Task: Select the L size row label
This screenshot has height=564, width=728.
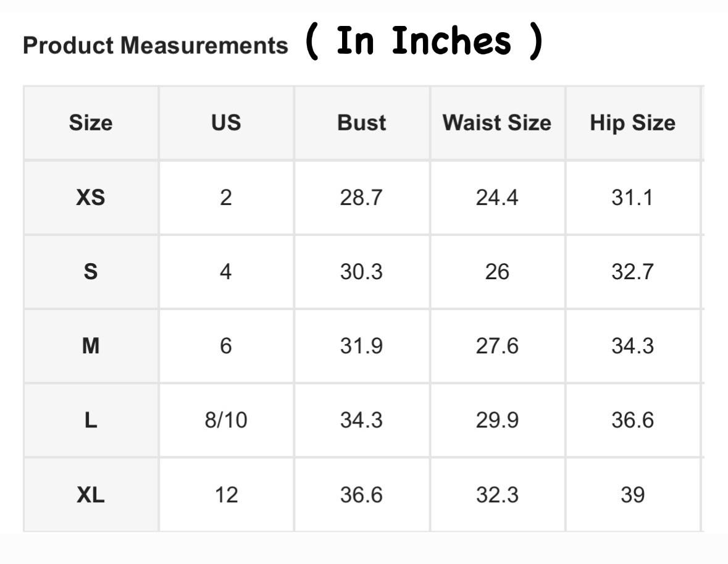Action: [x=91, y=420]
